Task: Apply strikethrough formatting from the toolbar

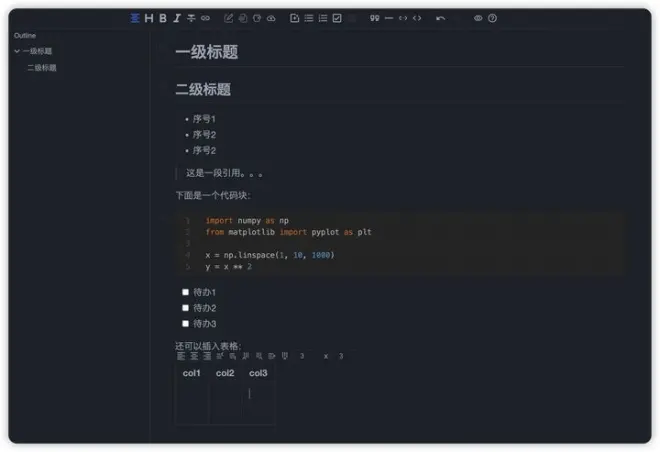Action: point(191,18)
